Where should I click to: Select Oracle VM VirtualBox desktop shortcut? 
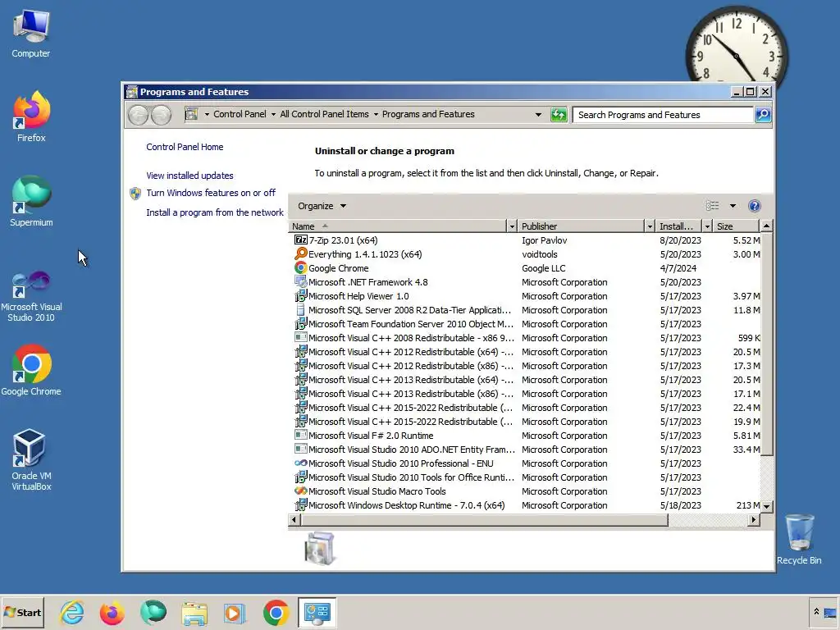31,459
